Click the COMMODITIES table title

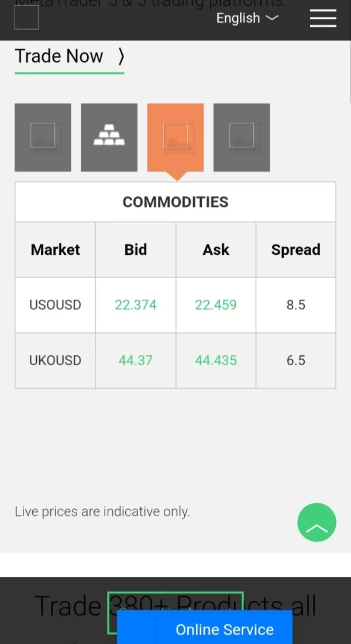click(175, 202)
